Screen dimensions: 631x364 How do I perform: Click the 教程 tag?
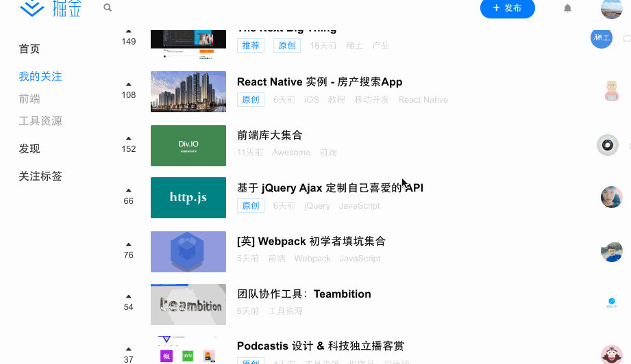(336, 100)
